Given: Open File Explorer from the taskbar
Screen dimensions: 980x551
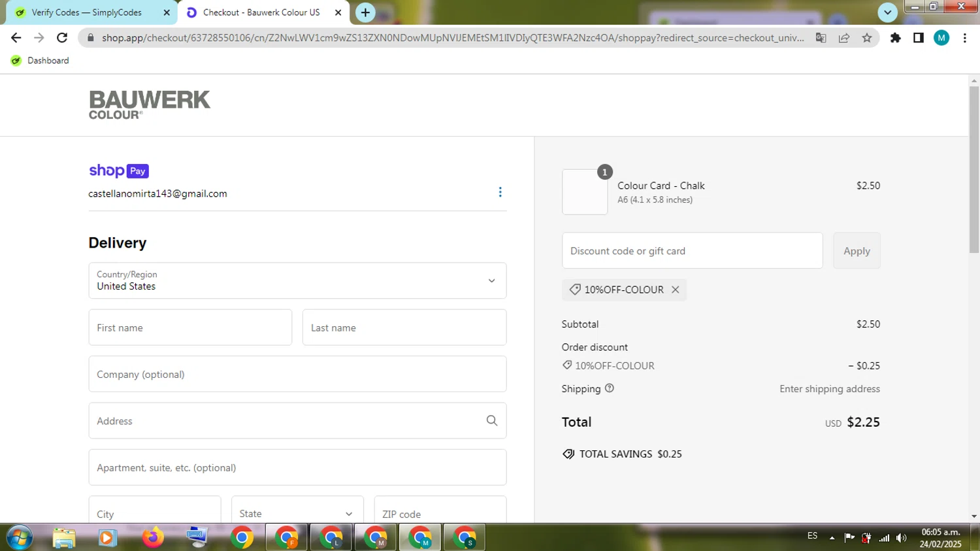Looking at the screenshot, I should pos(64,537).
